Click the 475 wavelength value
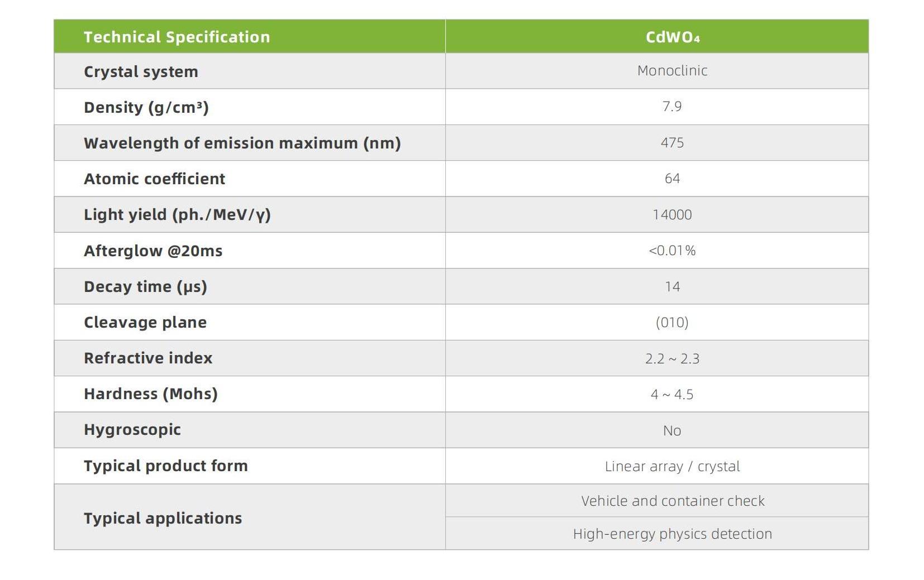 click(x=672, y=143)
